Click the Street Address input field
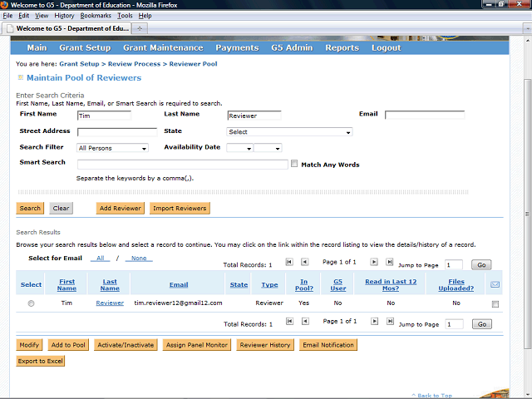532x399 pixels. click(x=116, y=132)
